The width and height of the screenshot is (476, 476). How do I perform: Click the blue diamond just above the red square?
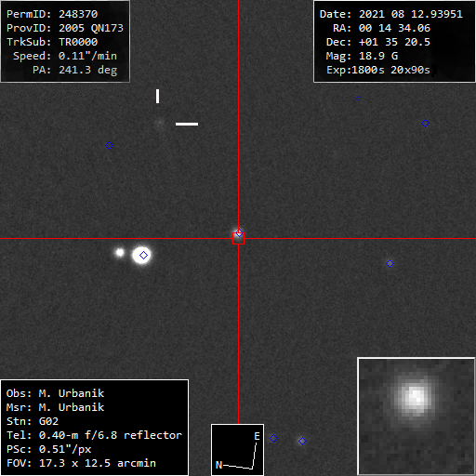click(x=239, y=232)
